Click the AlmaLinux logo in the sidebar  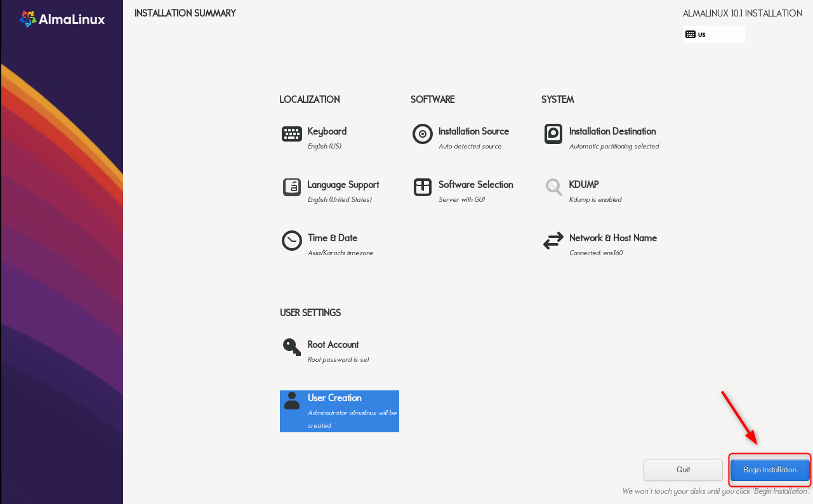click(62, 18)
